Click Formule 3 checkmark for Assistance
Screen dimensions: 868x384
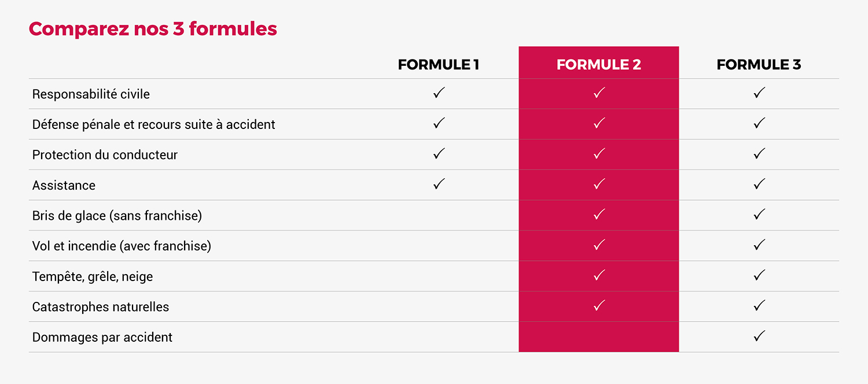point(759,184)
